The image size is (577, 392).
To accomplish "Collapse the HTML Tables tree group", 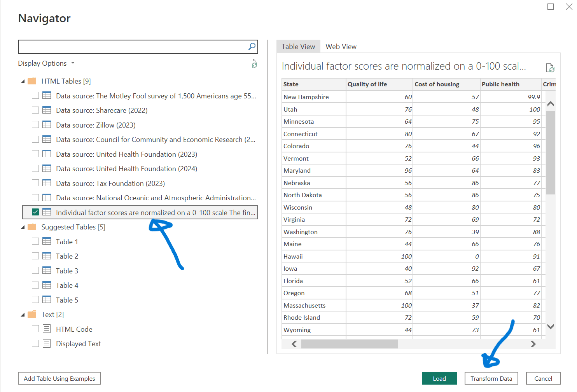I will (x=23, y=81).
